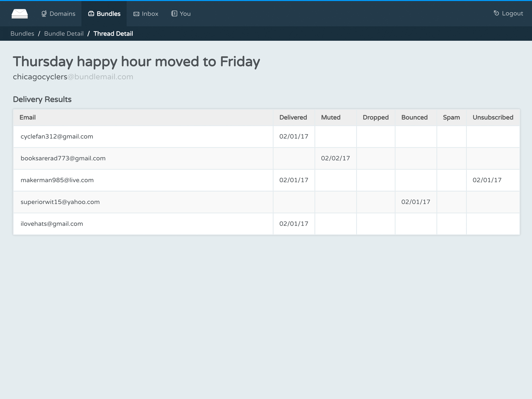Click chicagocyclers@bundlemail.com address
532x399 pixels.
pyautogui.click(x=73, y=77)
